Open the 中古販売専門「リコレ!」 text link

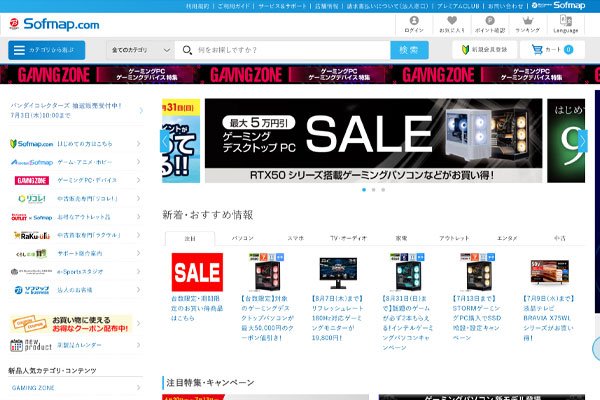pos(87,199)
